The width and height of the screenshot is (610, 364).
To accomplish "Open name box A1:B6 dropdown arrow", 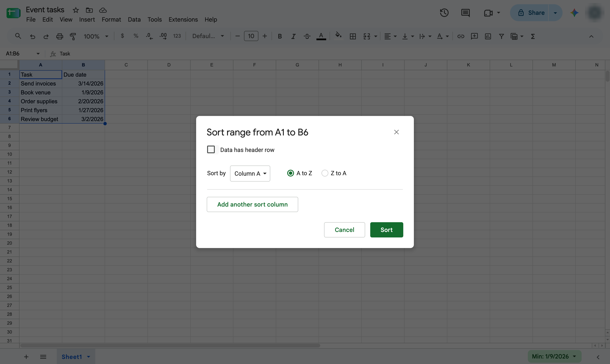I will pyautogui.click(x=38, y=54).
